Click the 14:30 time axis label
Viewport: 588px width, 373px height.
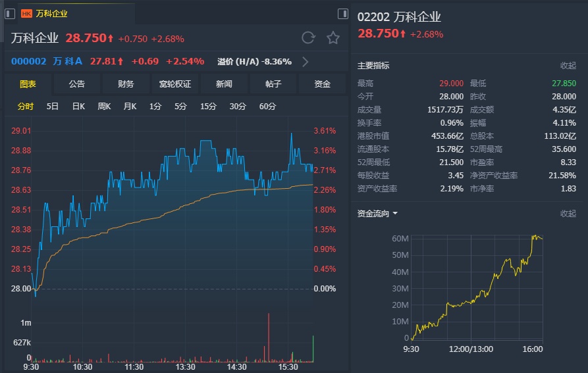click(x=236, y=367)
